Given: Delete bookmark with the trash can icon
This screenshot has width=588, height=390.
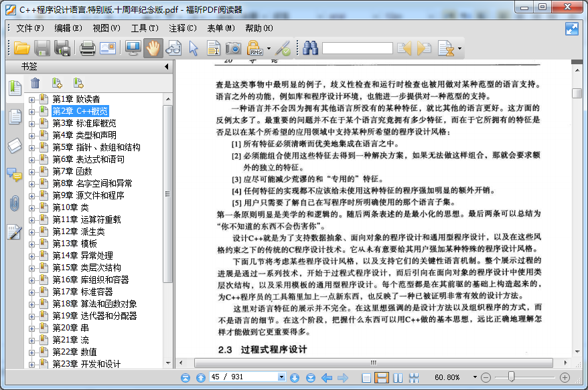Looking at the screenshot, I should (35, 83).
